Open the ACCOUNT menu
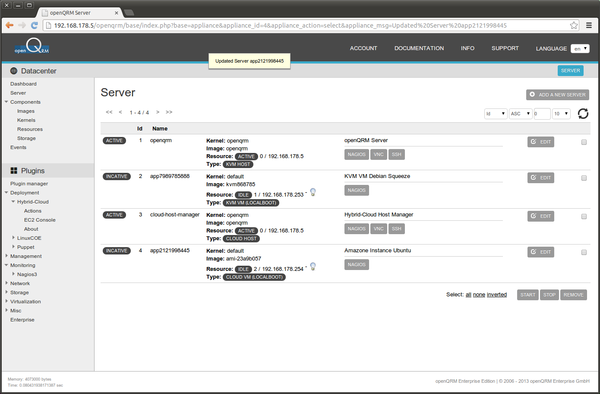This screenshot has width=600, height=394. click(x=363, y=48)
